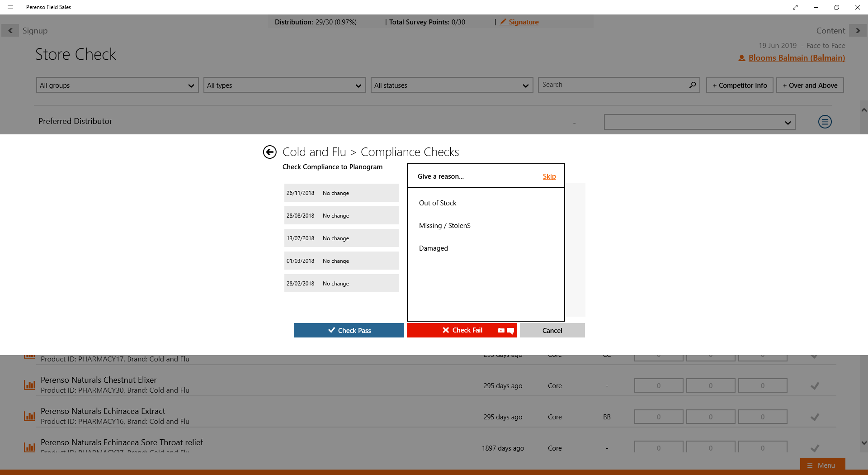
Task: Go back to Signup page arrow
Action: tap(10, 31)
